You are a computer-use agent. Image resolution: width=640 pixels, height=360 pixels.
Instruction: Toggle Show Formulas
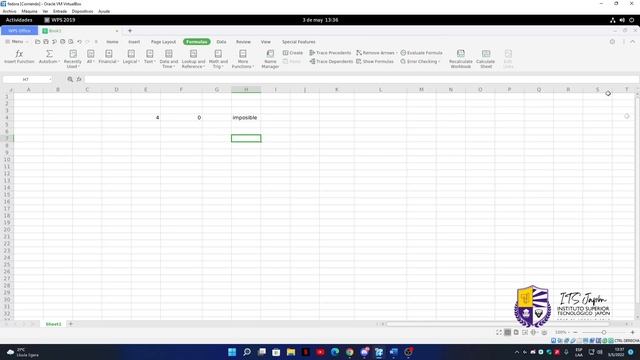tap(375, 61)
